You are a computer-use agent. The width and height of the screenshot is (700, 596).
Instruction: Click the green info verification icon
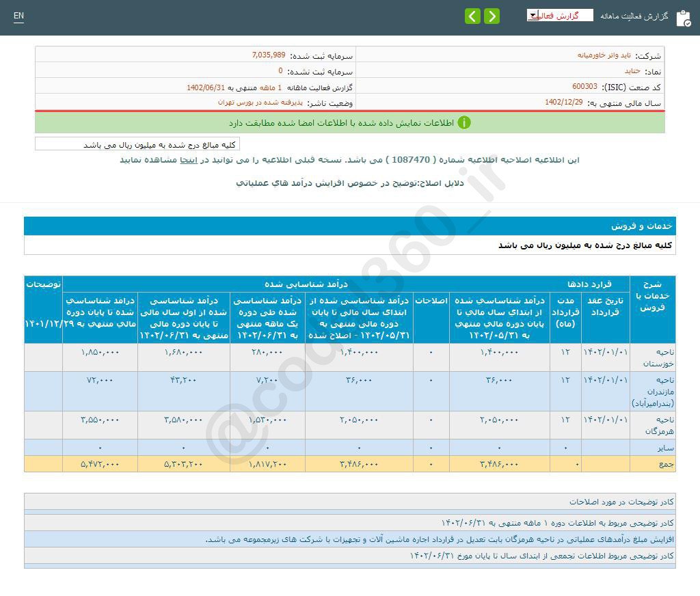point(464,121)
